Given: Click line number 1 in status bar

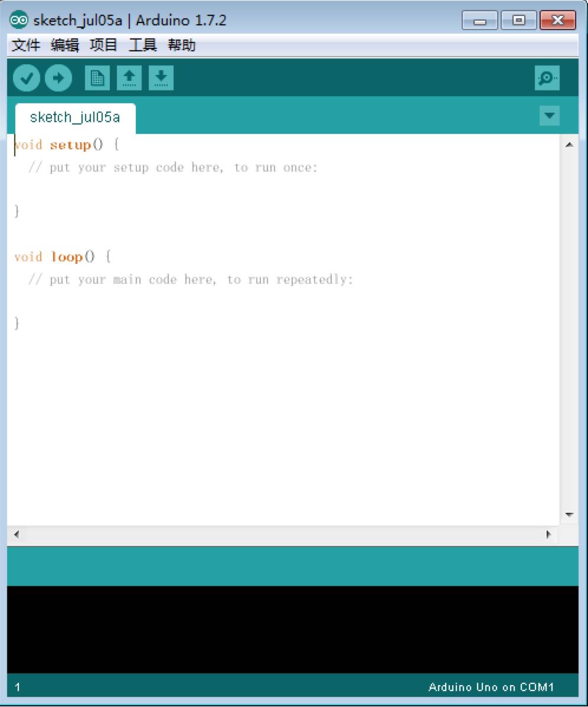Looking at the screenshot, I should 17,688.
